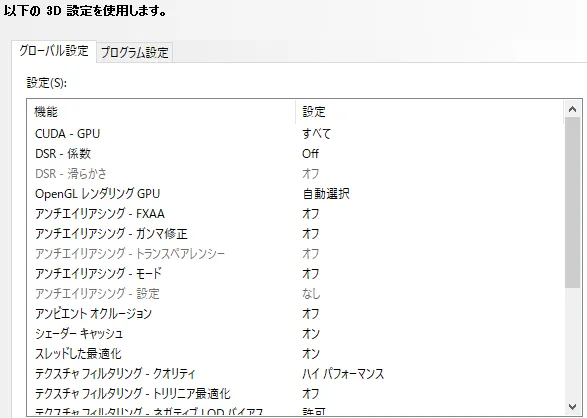Click the scrollbar up arrow
The width and height of the screenshot is (587, 418).
[x=572, y=109]
